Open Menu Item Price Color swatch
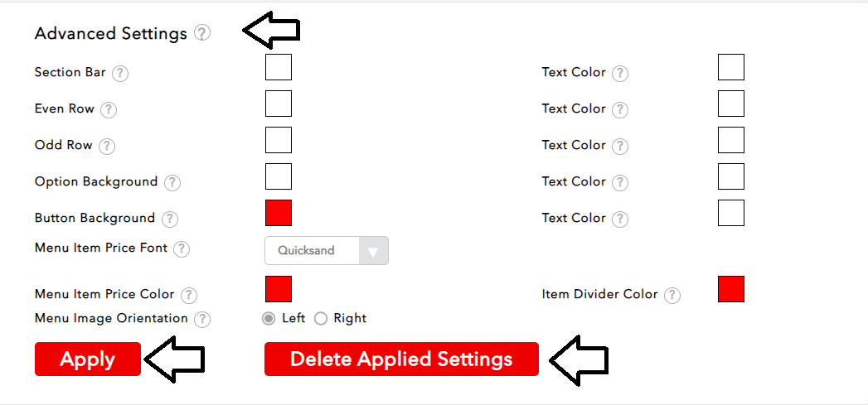 [279, 289]
